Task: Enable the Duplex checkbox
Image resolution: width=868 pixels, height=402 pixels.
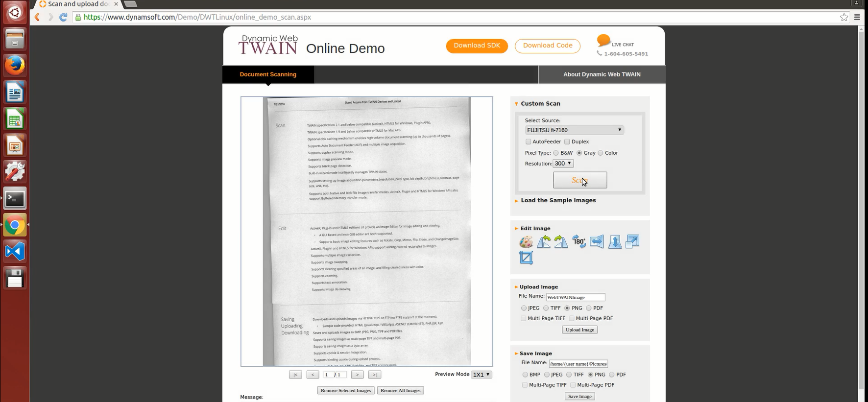Action: point(567,142)
